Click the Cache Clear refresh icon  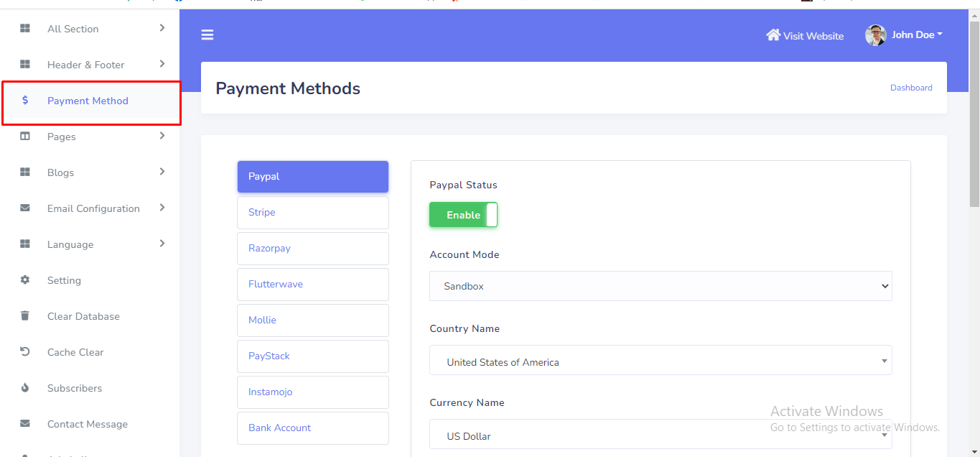tap(25, 352)
